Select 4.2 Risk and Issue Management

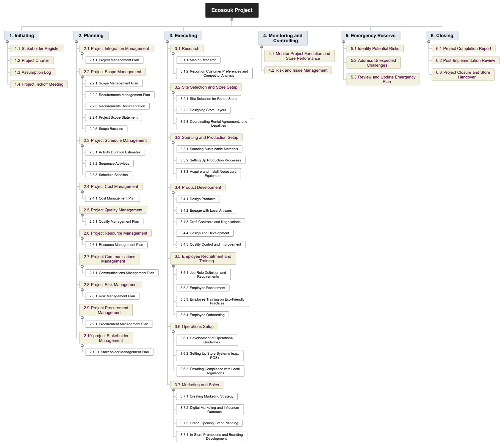pos(298,70)
